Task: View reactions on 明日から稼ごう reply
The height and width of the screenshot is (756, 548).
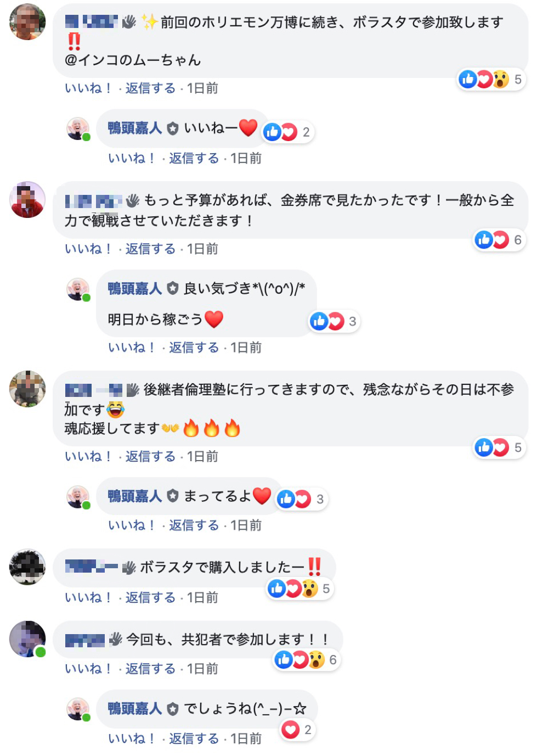Action: (334, 321)
